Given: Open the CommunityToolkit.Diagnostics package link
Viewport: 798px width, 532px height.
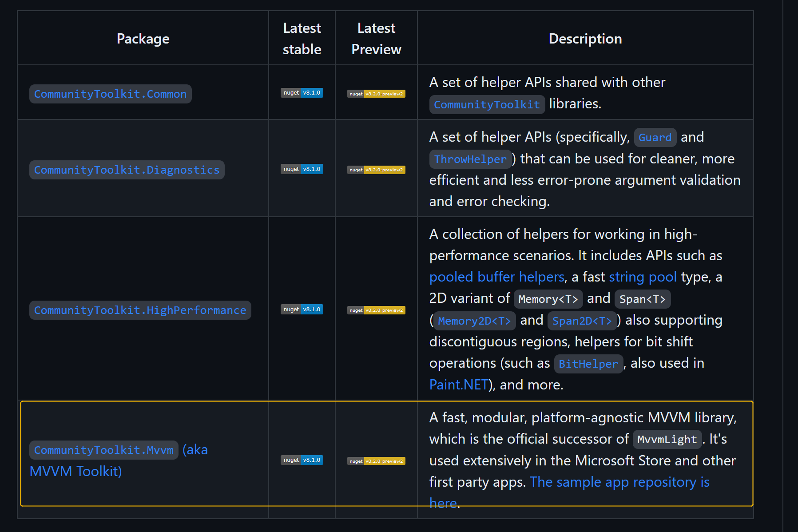Looking at the screenshot, I should click(x=127, y=170).
